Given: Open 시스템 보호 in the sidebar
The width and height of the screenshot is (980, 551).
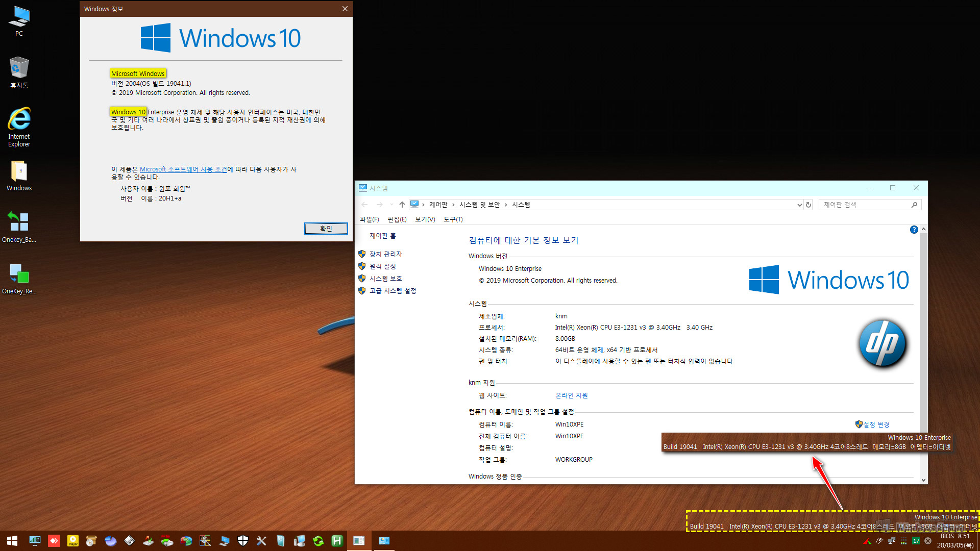Looking at the screenshot, I should 386,279.
